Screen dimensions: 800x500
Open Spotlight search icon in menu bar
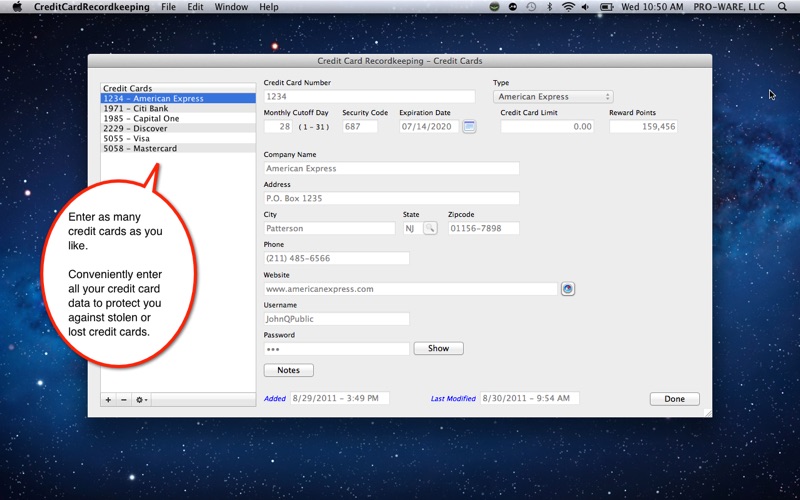point(782,7)
